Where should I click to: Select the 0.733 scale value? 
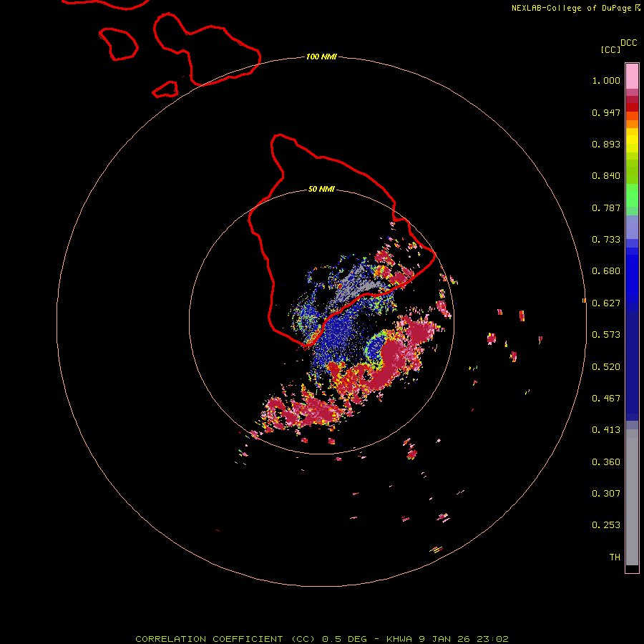coord(606,240)
